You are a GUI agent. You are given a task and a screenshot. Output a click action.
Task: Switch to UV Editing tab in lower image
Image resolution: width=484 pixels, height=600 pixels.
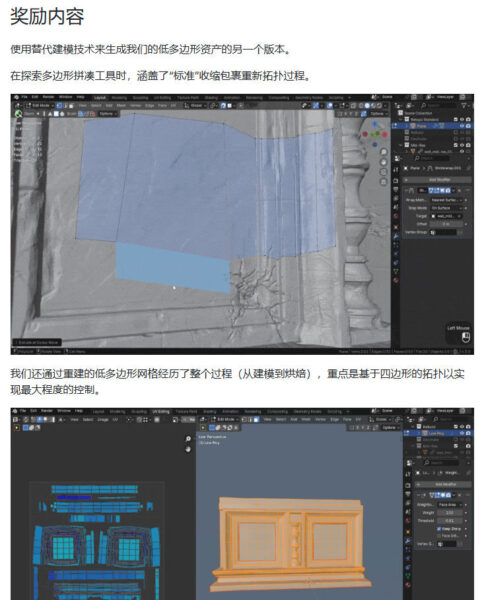point(161,411)
